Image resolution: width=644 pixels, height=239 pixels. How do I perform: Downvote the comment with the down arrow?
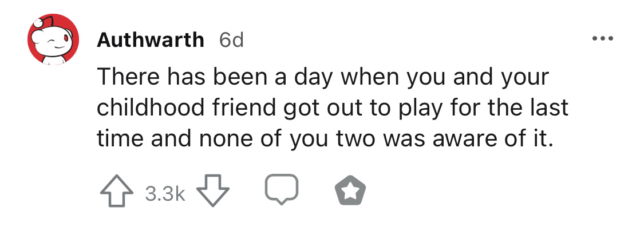point(213,191)
